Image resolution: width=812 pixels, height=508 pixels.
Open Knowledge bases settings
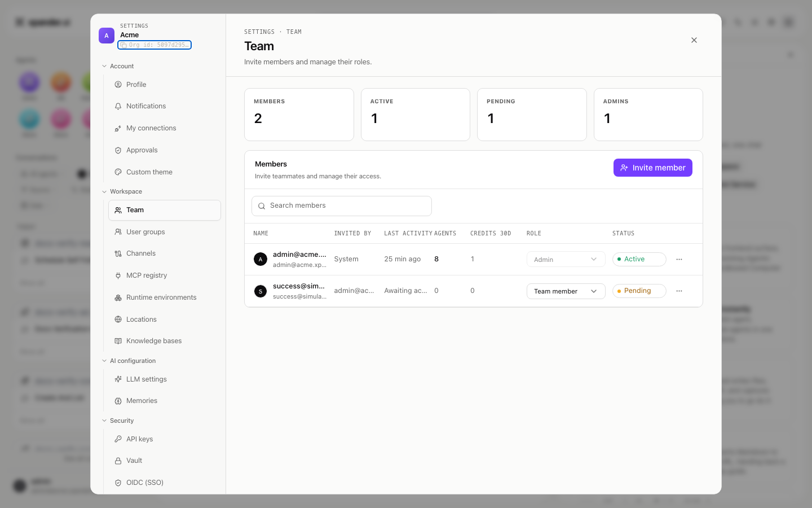(x=165, y=341)
